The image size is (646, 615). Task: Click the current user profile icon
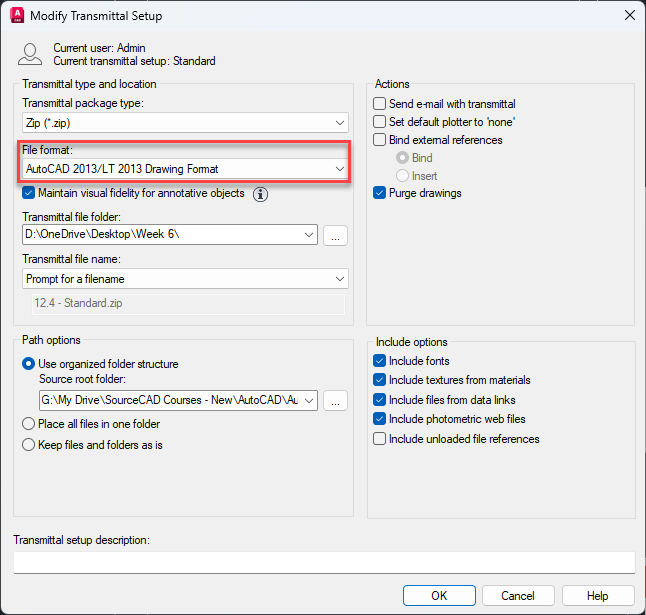30,54
